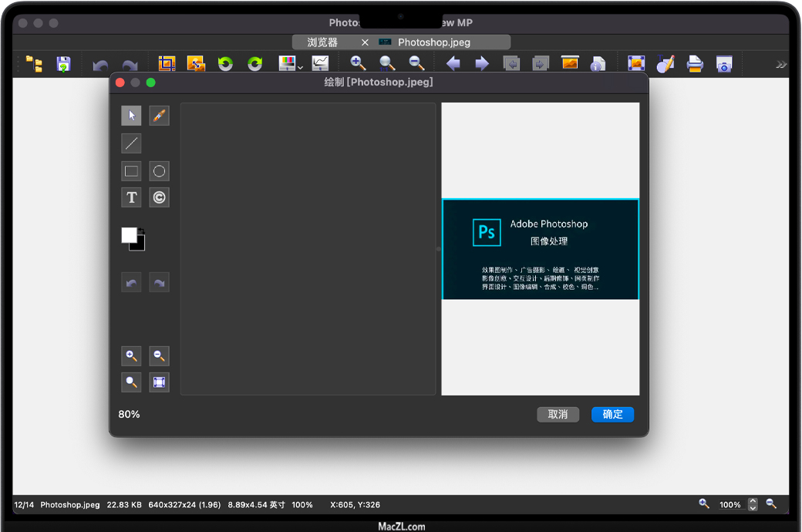Viewport: 802px width, 532px height.
Task: Fit image to window in draw panel
Action: point(159,382)
